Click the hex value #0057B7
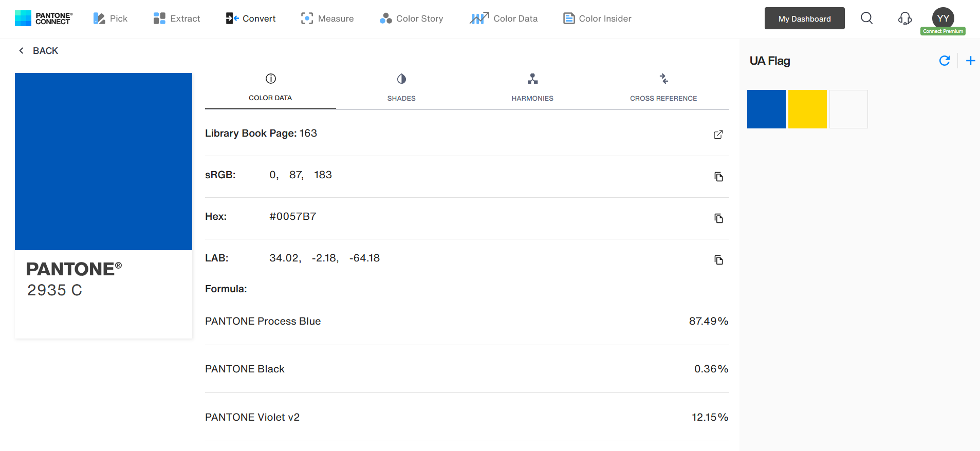The height and width of the screenshot is (451, 980). [293, 216]
